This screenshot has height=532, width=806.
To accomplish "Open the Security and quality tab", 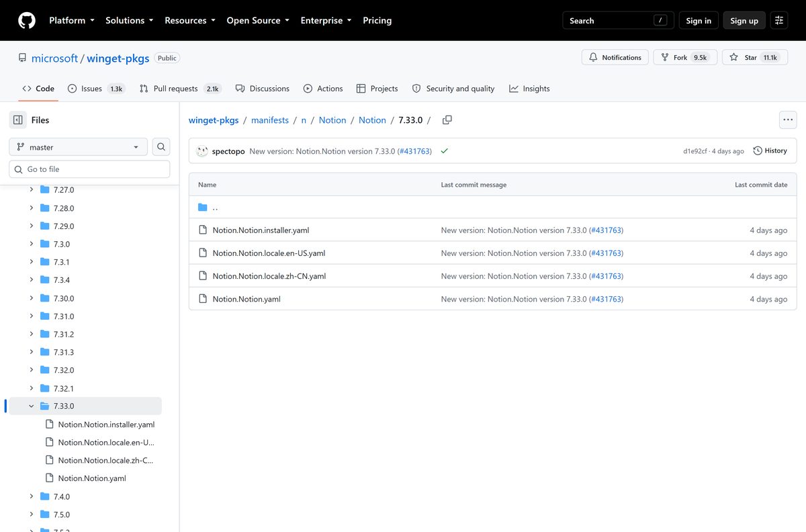I will (453, 89).
